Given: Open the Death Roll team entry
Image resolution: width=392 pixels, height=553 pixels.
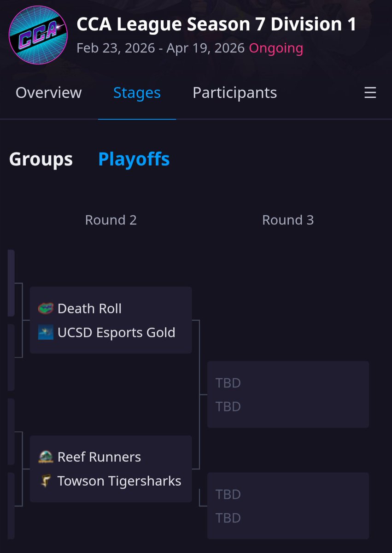Looking at the screenshot, I should [111, 308].
